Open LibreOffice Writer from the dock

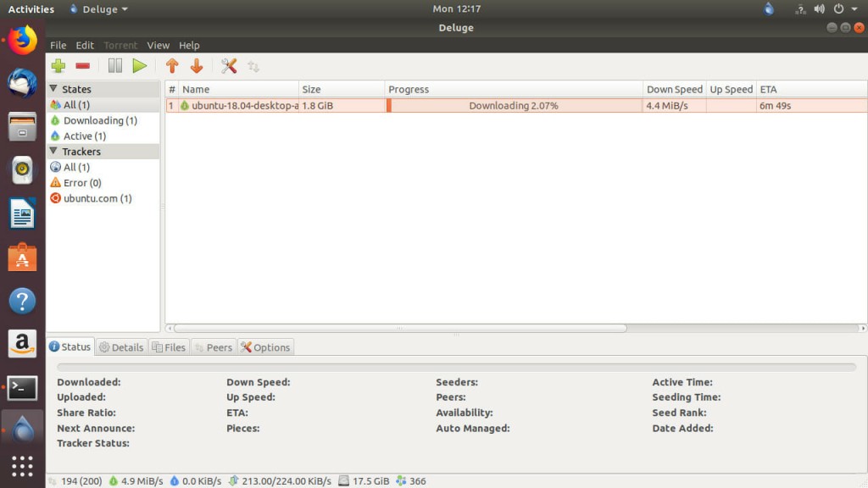(x=22, y=213)
